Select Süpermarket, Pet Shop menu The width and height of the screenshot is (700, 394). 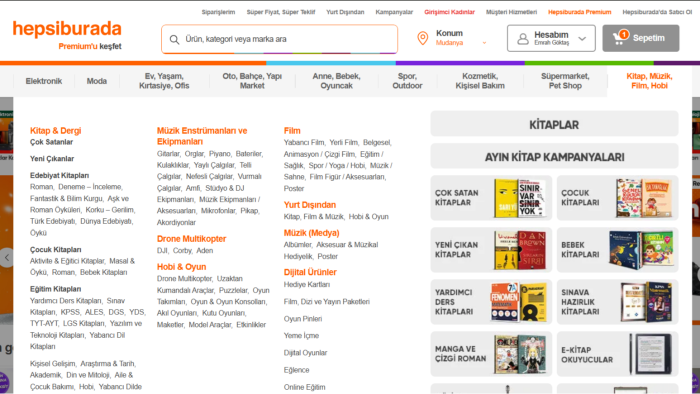(565, 81)
